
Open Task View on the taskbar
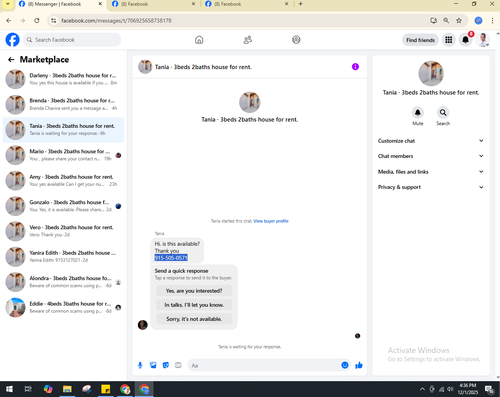click(28, 389)
